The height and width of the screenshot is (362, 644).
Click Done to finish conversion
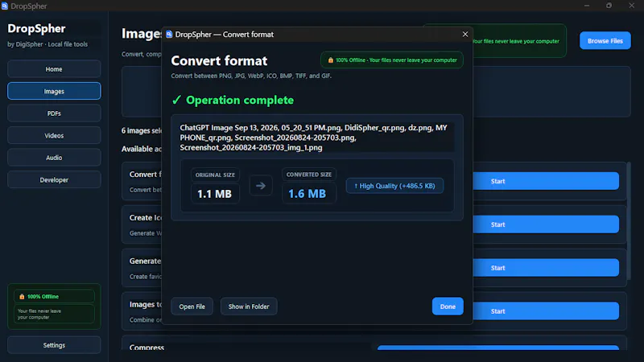(x=448, y=306)
